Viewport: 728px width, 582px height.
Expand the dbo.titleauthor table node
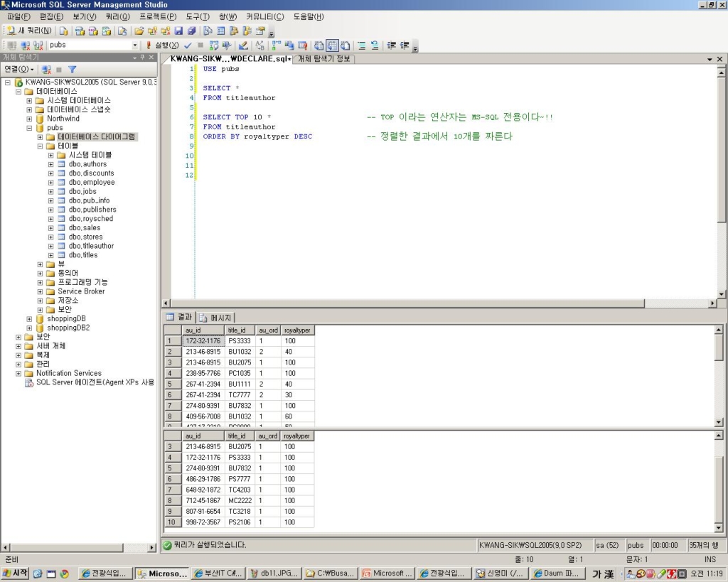click(x=50, y=246)
